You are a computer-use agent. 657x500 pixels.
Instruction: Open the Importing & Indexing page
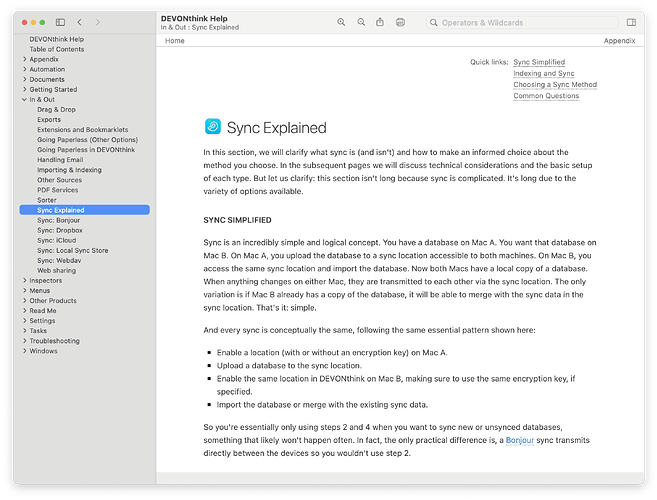(69, 170)
